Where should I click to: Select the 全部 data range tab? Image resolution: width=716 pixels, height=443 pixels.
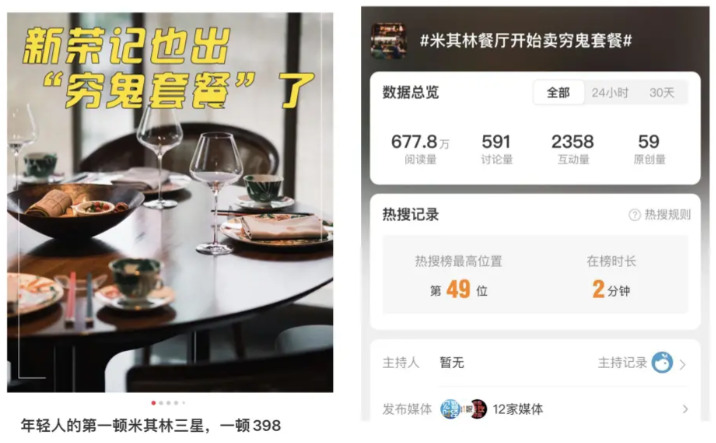point(558,93)
